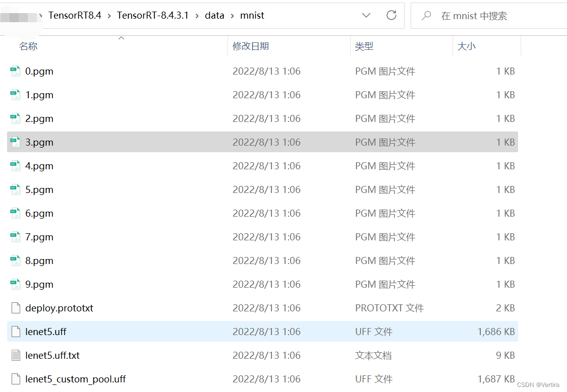Click the 5.pgm file's PGM image icon
Image resolution: width=567 pixels, height=392 pixels.
click(14, 189)
